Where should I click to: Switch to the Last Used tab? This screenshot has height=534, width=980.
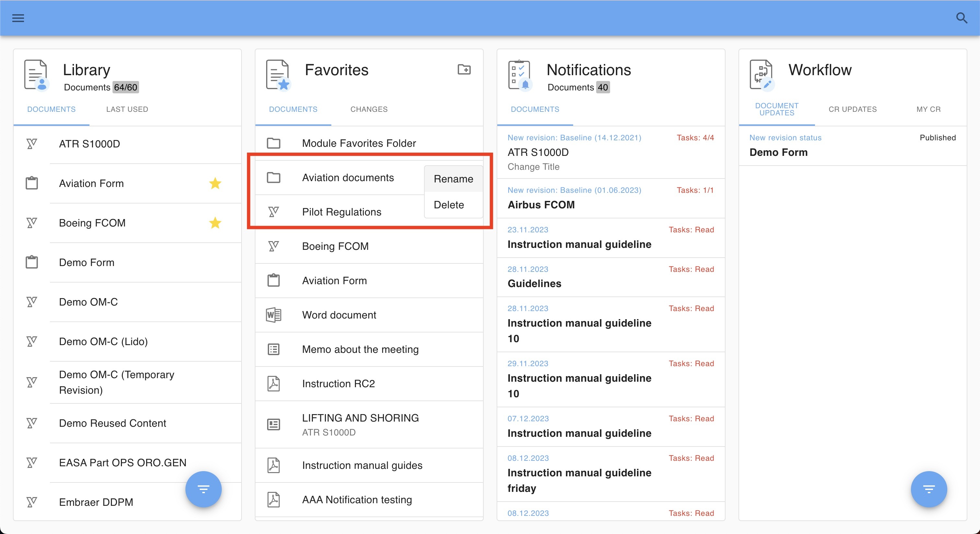coord(127,110)
